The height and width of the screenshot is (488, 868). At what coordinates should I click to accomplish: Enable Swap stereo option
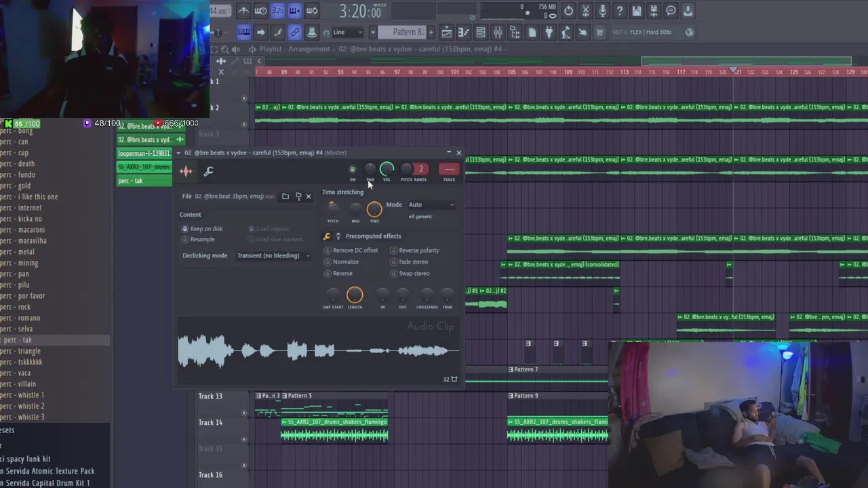[410, 273]
